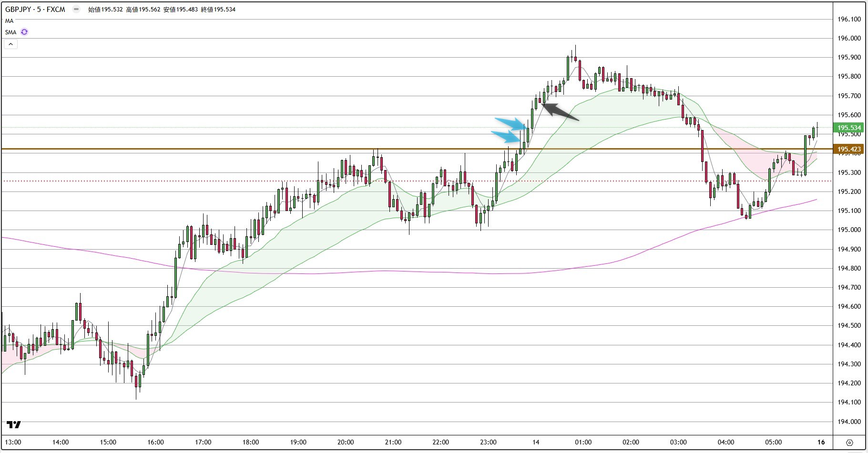This screenshot has height=453, width=868.
Task: Click 195.300 on the price axis
Action: (x=849, y=172)
